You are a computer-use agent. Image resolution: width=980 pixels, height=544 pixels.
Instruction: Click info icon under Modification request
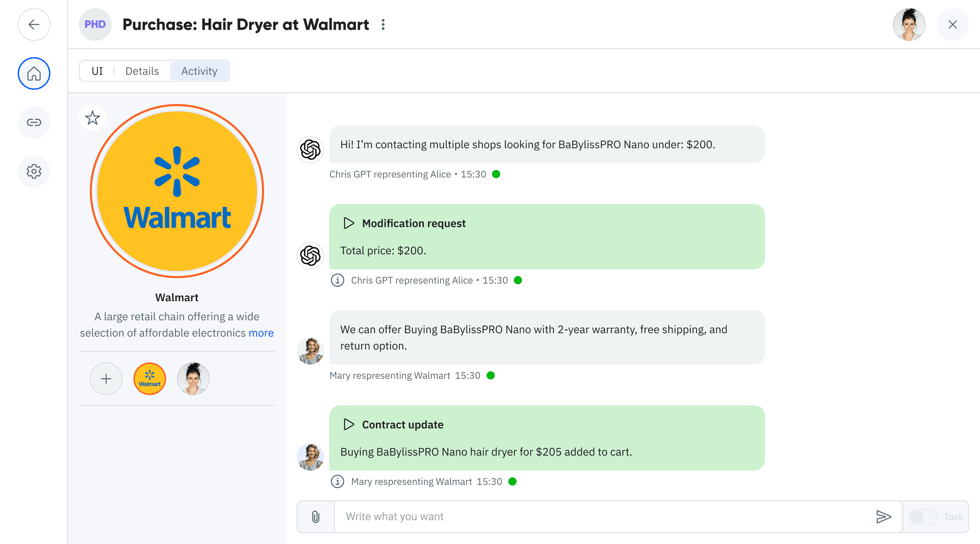tap(337, 280)
